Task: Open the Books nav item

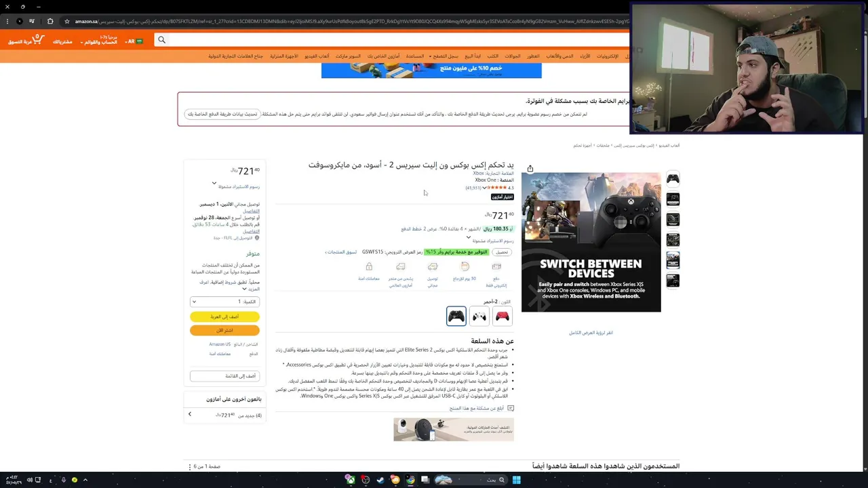Action: point(493,56)
